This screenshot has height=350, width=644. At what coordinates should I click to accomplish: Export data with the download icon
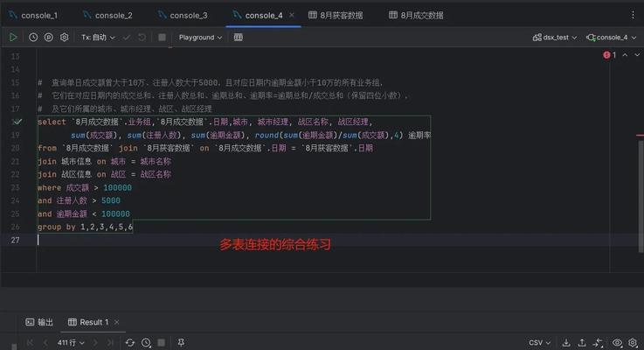pyautogui.click(x=566, y=343)
